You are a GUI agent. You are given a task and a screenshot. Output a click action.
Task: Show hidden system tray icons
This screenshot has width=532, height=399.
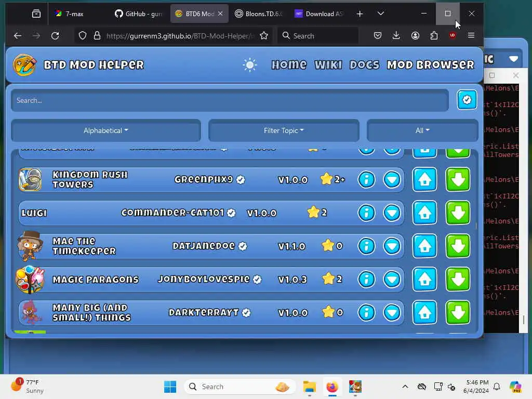tap(405, 387)
